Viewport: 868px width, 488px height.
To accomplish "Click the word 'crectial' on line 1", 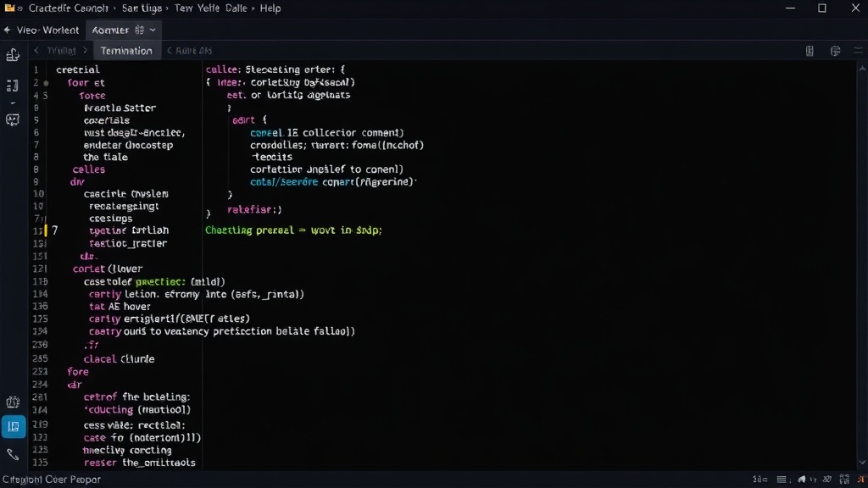I will tap(77, 69).
